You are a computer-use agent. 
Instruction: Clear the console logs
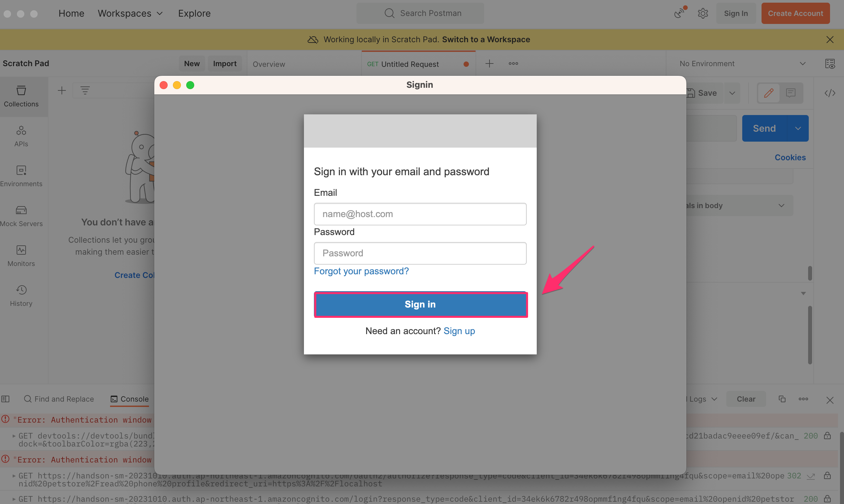click(x=746, y=399)
